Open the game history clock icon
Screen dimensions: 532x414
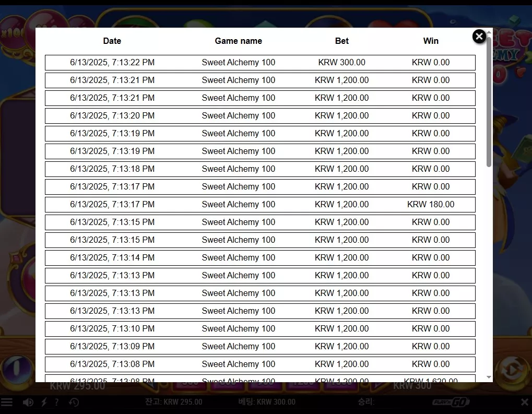(74, 402)
